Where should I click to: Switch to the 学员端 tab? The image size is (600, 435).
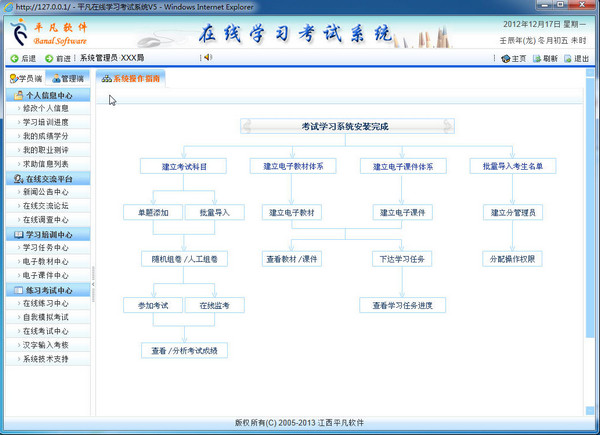25,78
